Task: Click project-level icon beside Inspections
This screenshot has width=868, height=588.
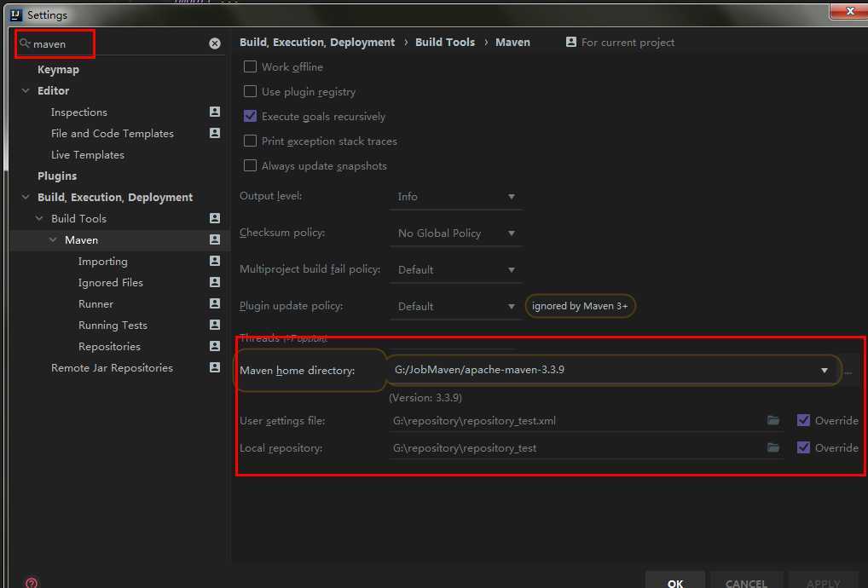Action: click(215, 112)
